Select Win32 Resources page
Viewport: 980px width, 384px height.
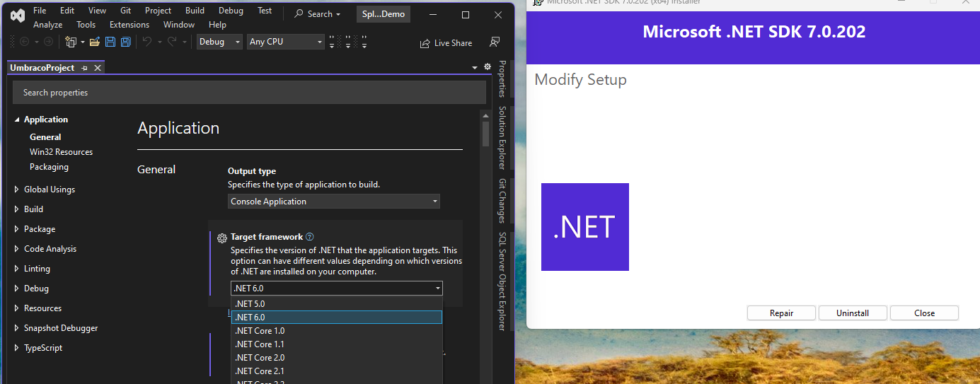pos(61,152)
